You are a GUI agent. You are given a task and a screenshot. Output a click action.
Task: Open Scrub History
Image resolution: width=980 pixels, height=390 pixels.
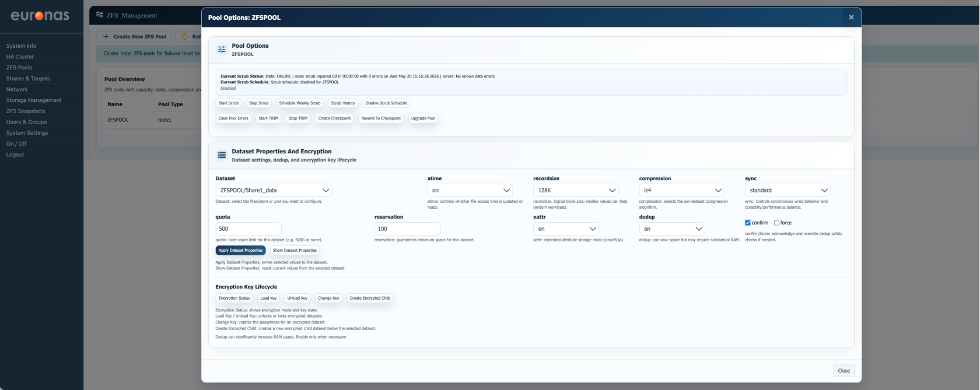(x=343, y=103)
